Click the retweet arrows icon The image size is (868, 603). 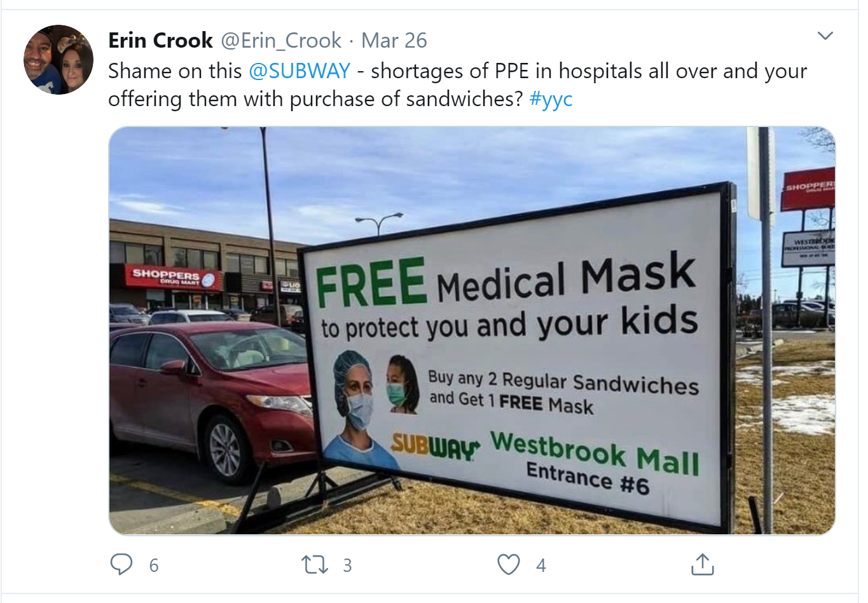[x=314, y=564]
